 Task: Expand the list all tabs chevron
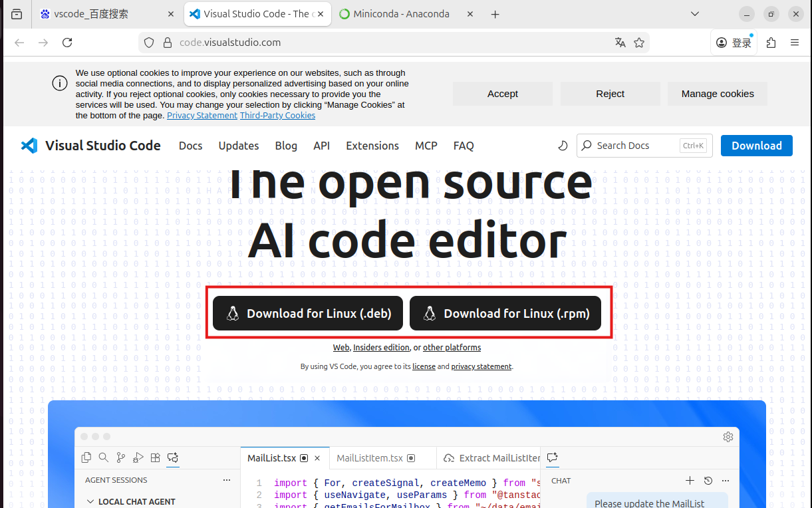click(695, 14)
